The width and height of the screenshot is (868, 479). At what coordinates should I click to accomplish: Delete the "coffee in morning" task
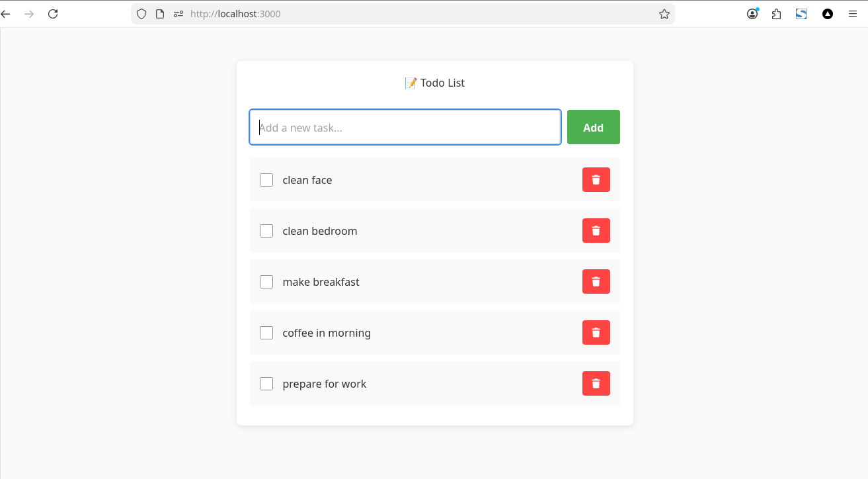pyautogui.click(x=596, y=332)
